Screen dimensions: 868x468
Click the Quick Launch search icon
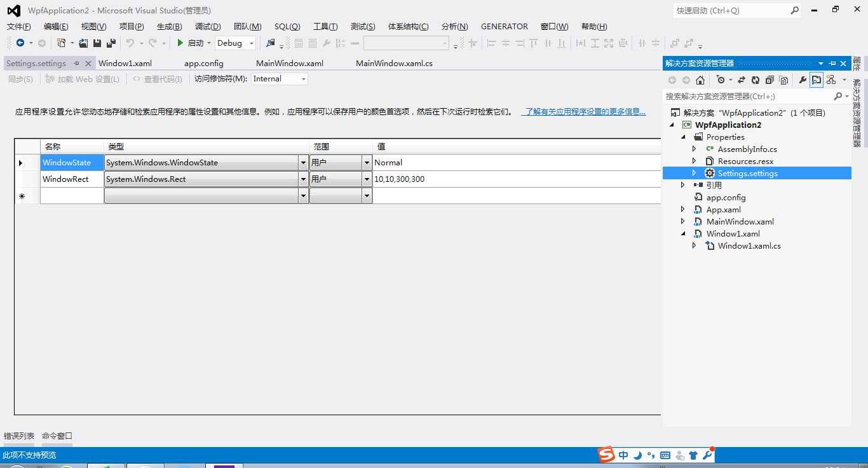794,10
